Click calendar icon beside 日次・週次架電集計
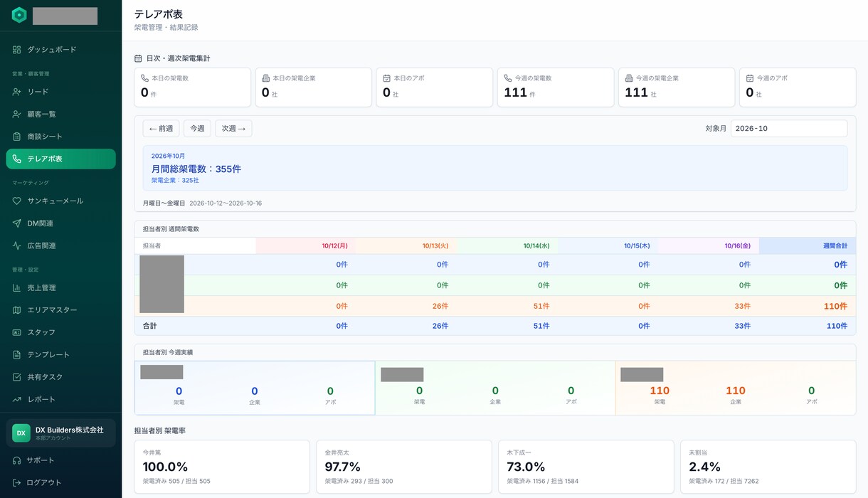 coord(139,58)
